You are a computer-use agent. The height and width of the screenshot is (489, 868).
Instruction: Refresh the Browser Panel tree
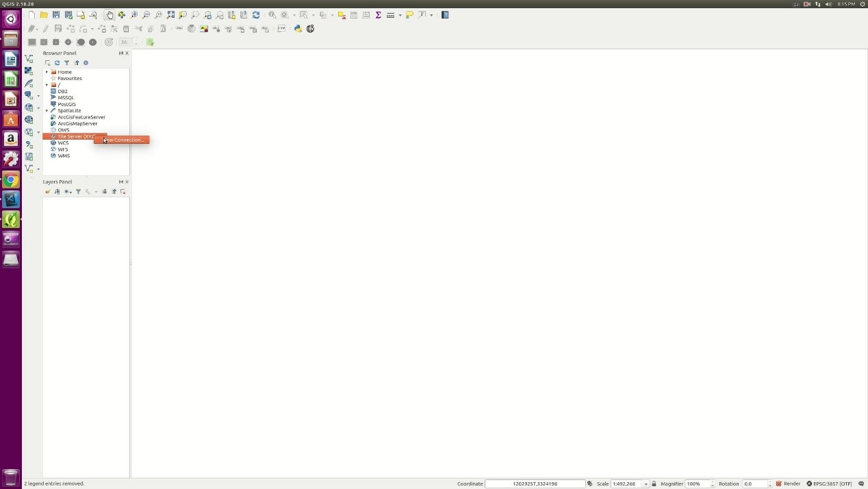point(57,63)
